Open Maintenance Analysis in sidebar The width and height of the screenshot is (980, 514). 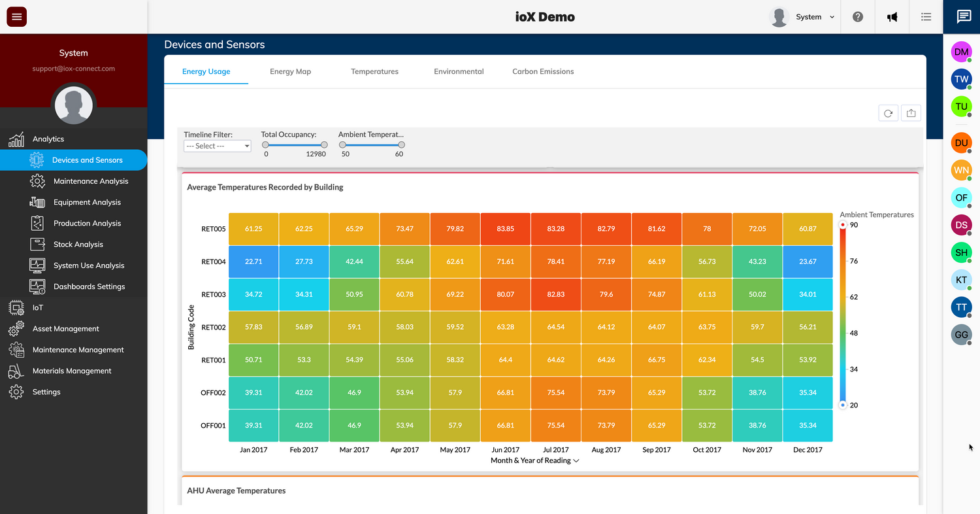click(90, 181)
